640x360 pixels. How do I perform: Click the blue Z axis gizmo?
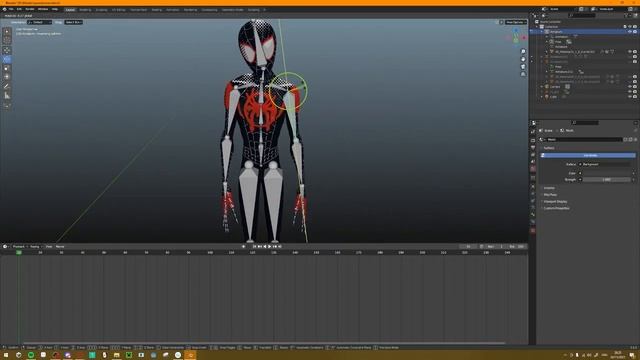tap(516, 30)
